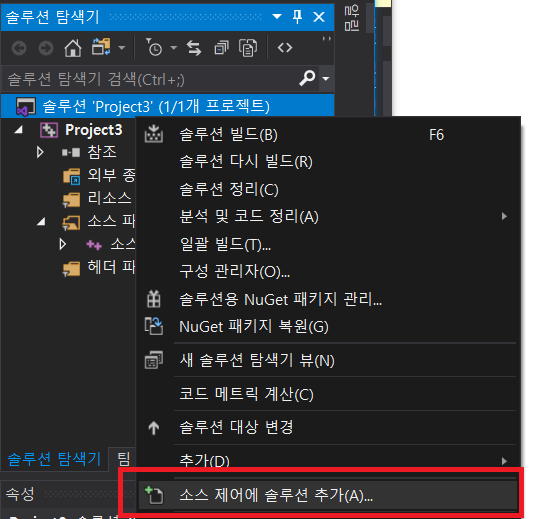
Task: Select the 헤더 파일 folder
Action: click(111, 267)
